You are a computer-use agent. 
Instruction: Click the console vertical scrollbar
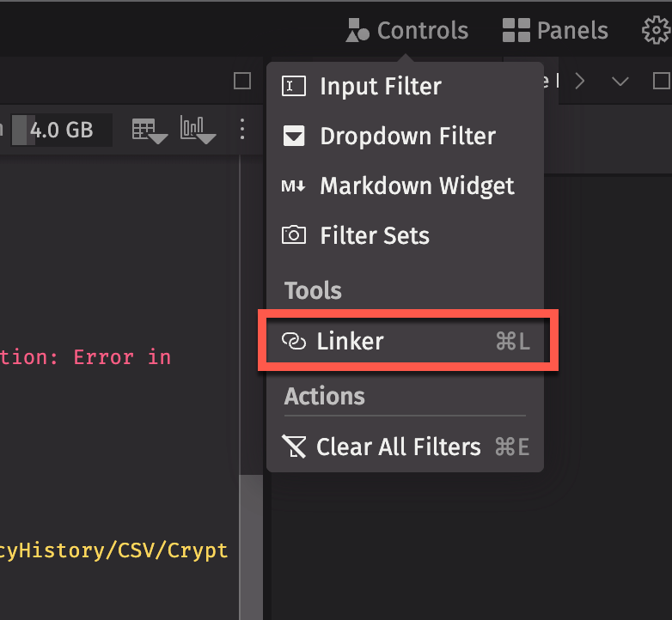[250, 541]
